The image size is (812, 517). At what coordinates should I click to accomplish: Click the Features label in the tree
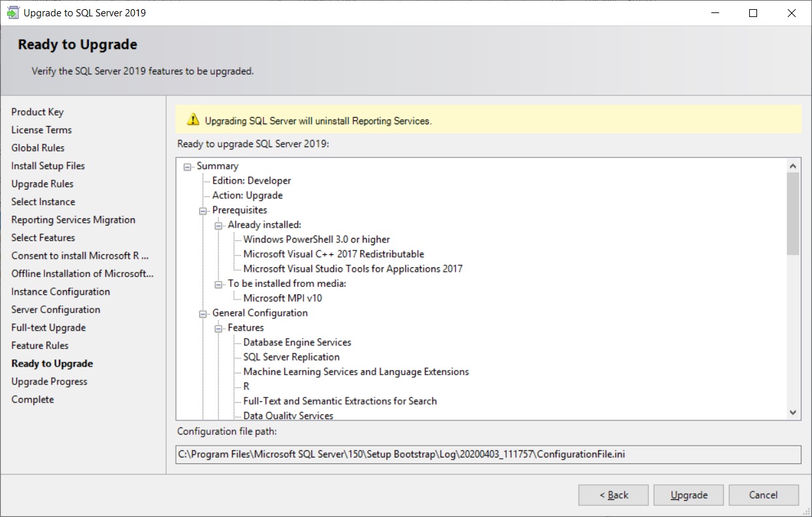tap(246, 327)
